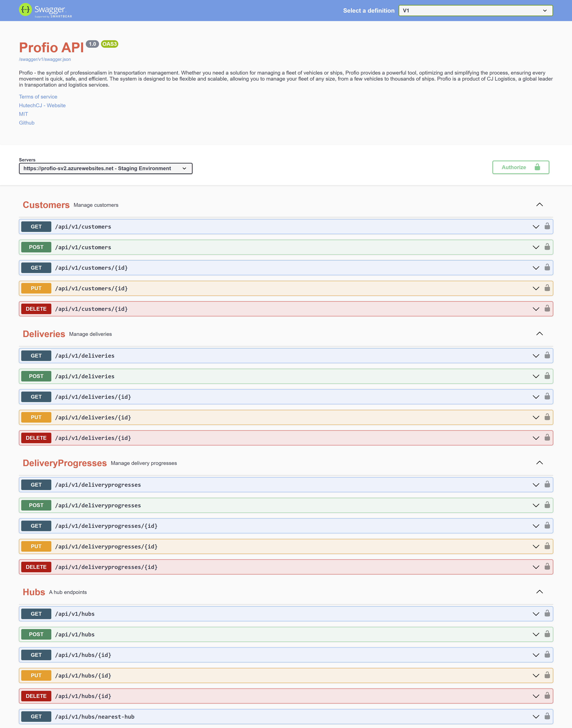Click the Swagger logo icon
Viewport: 572px width, 728px height.
pyautogui.click(x=25, y=10)
